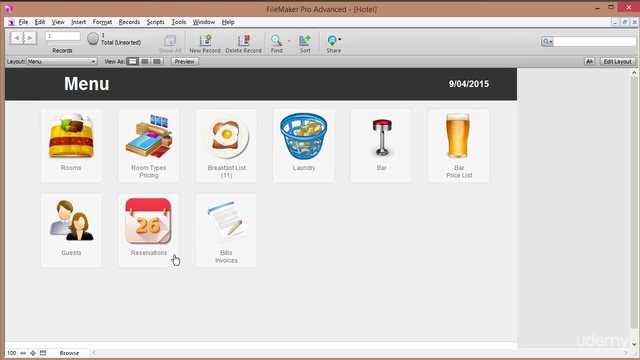Click the vertical scrollbar down arrow

[x=634, y=344]
